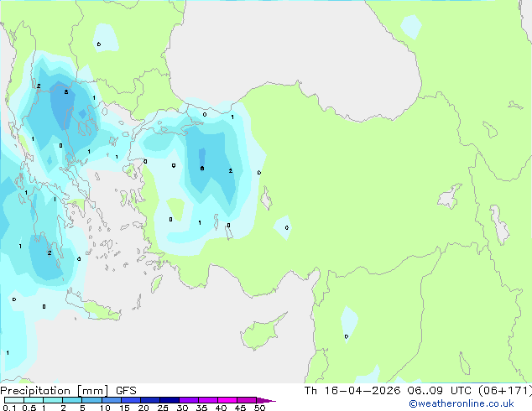Click the "25" legend label
The width and height of the screenshot is (532, 411).
163,408
